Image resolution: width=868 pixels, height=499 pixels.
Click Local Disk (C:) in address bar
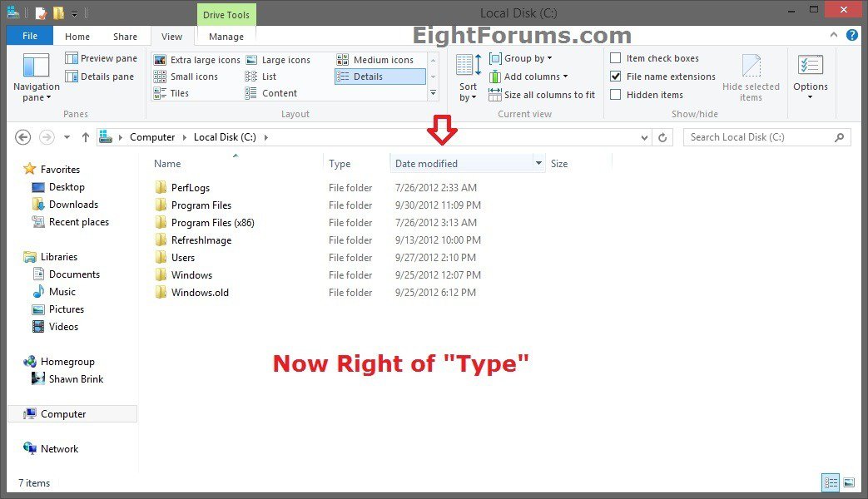coord(225,137)
